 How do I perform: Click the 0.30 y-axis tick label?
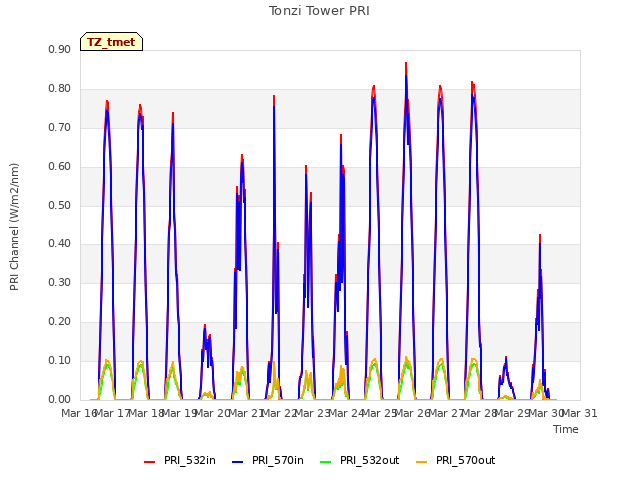pyautogui.click(x=60, y=282)
